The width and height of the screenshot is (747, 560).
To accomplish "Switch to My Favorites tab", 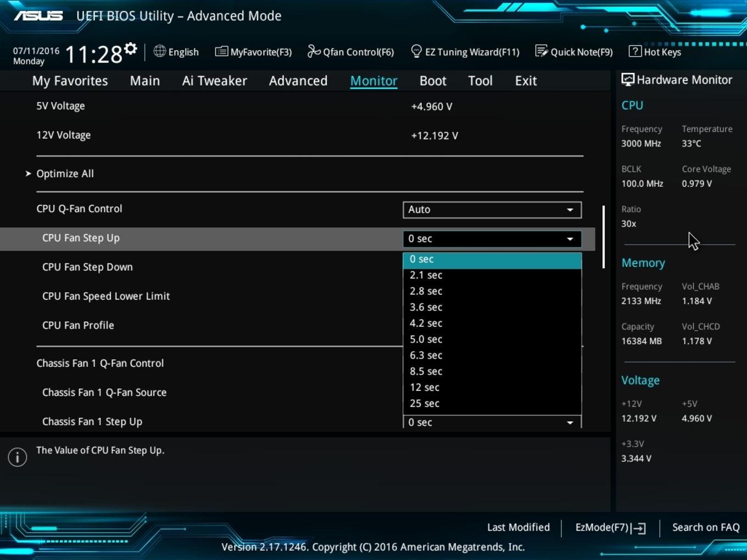I will (70, 81).
